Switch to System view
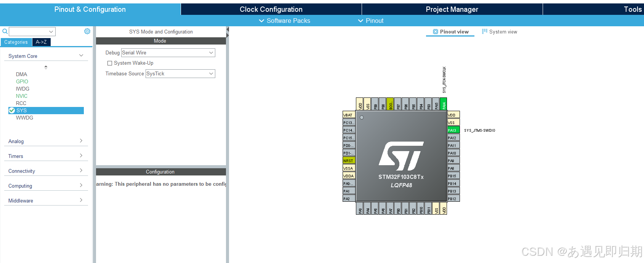The width and height of the screenshot is (644, 263). coord(499,32)
